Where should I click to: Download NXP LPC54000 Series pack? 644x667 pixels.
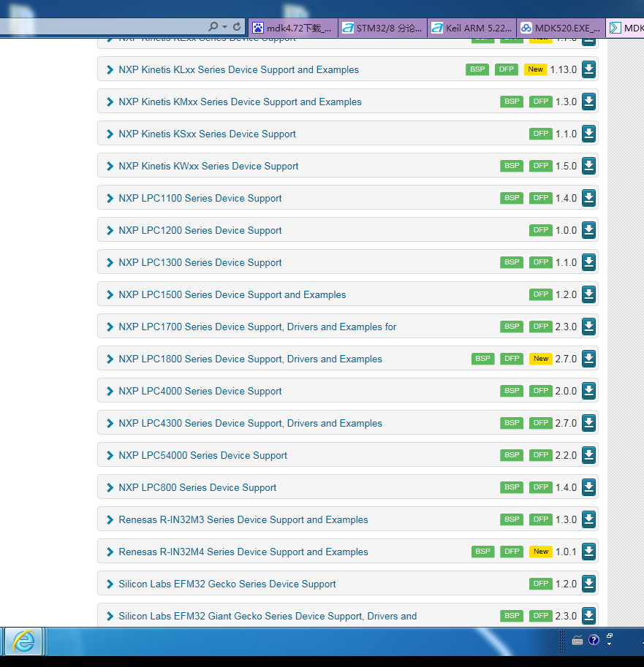coord(588,454)
